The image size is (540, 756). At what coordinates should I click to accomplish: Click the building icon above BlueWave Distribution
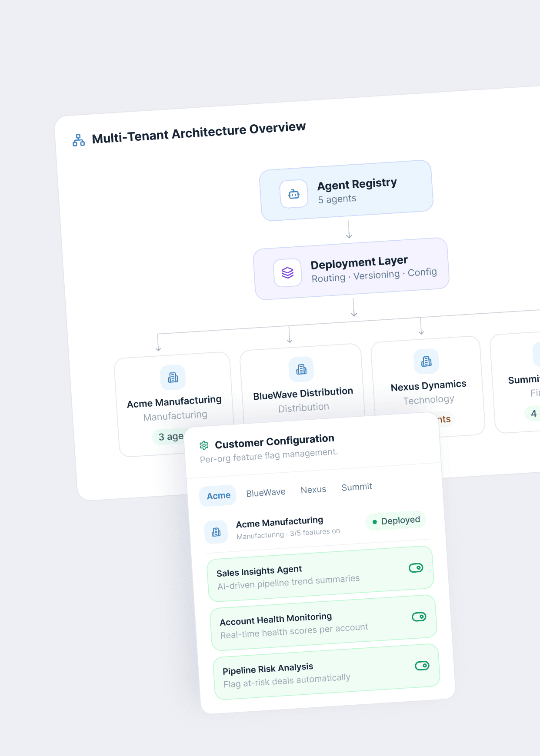(301, 369)
